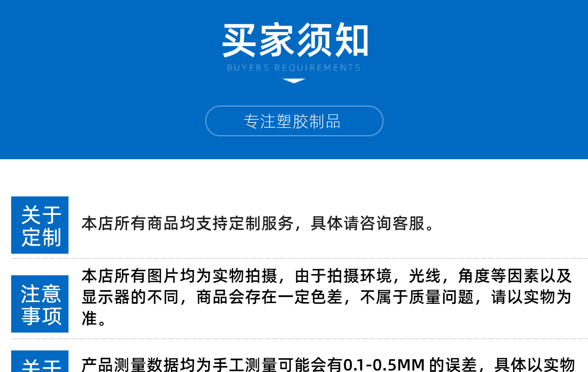This screenshot has width=588, height=372.
Task: Click the BUYERS REQUIREMENTS subtitle text
Action: 294,68
